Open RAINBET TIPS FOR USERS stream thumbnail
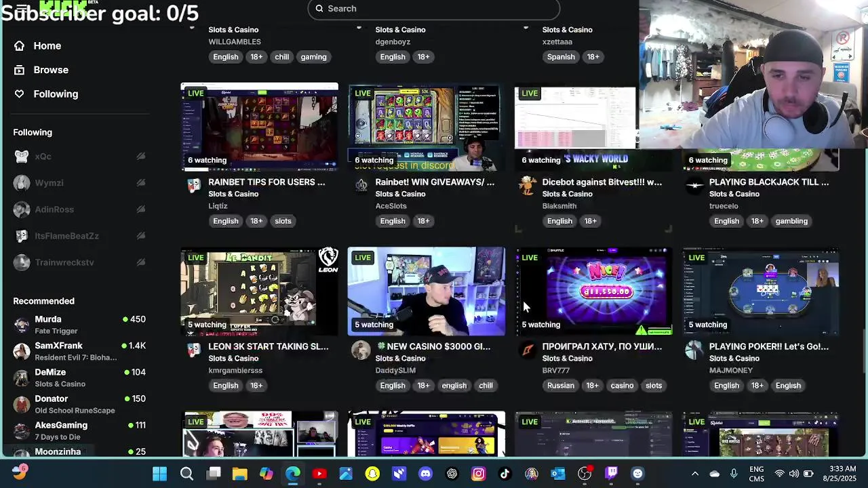This screenshot has height=488, width=868. tap(259, 127)
